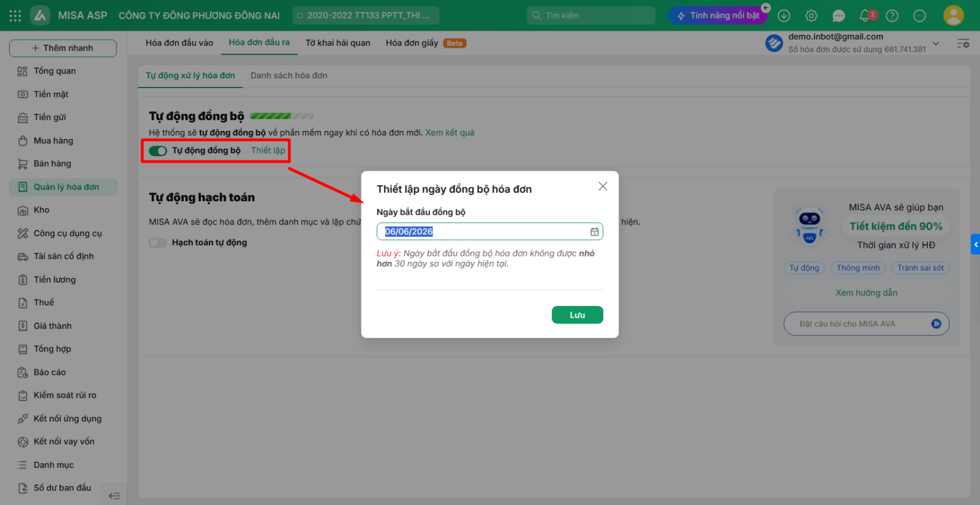980x505 pixels.
Task: Expand the blue side panel arrow
Action: pos(976,244)
